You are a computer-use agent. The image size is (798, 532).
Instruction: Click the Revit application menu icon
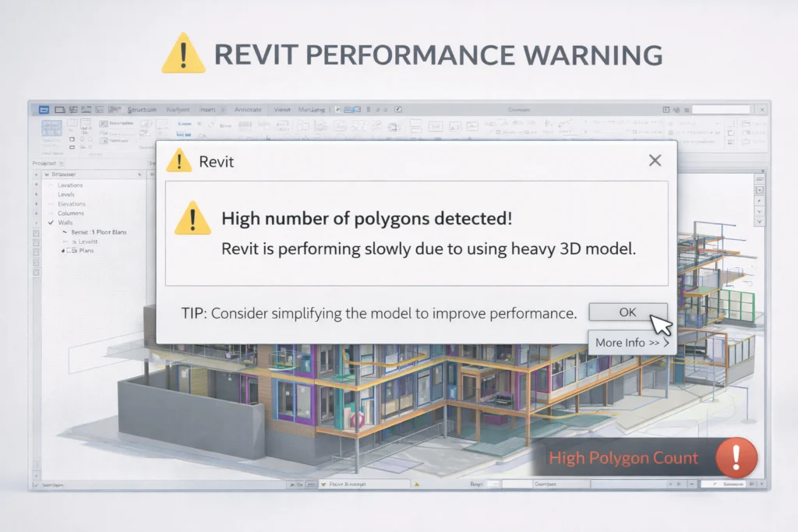pos(43,110)
